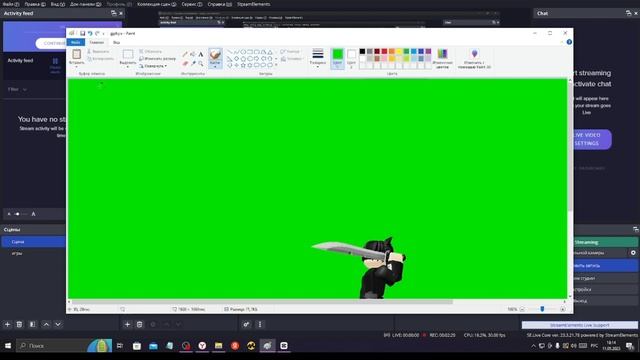Expand the shapes gallery more arrow
640x360 pixels.
point(276,65)
